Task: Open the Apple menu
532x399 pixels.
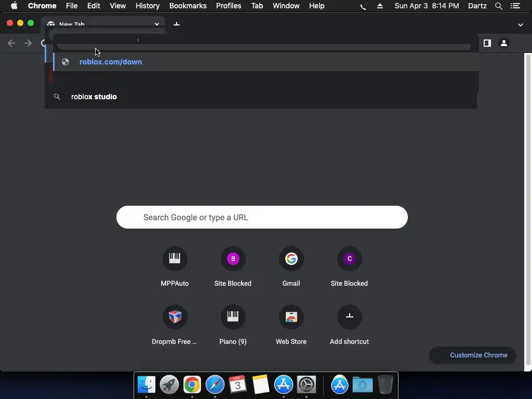Action: coord(14,6)
